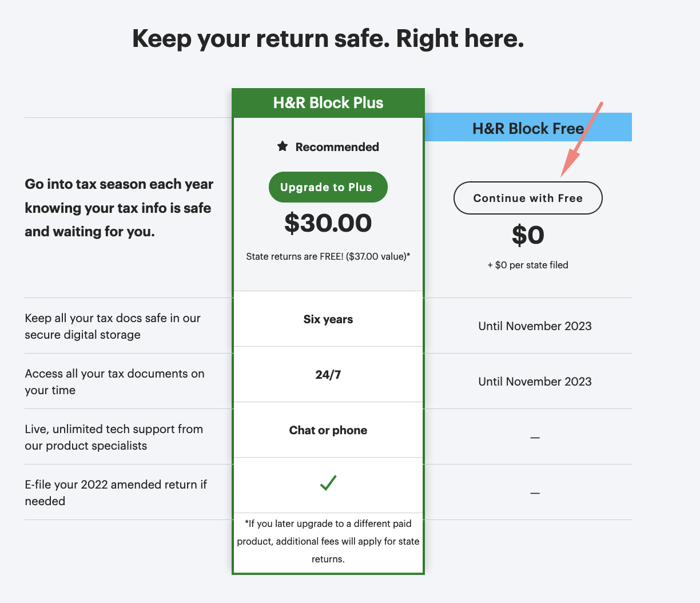Click the + $0 per state filed text
The height and width of the screenshot is (603, 700).
pyautogui.click(x=528, y=265)
